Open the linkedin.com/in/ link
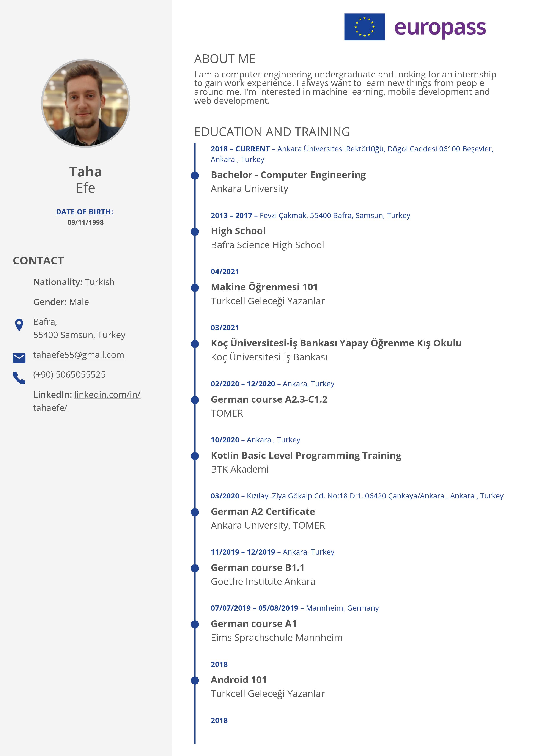 point(107,394)
